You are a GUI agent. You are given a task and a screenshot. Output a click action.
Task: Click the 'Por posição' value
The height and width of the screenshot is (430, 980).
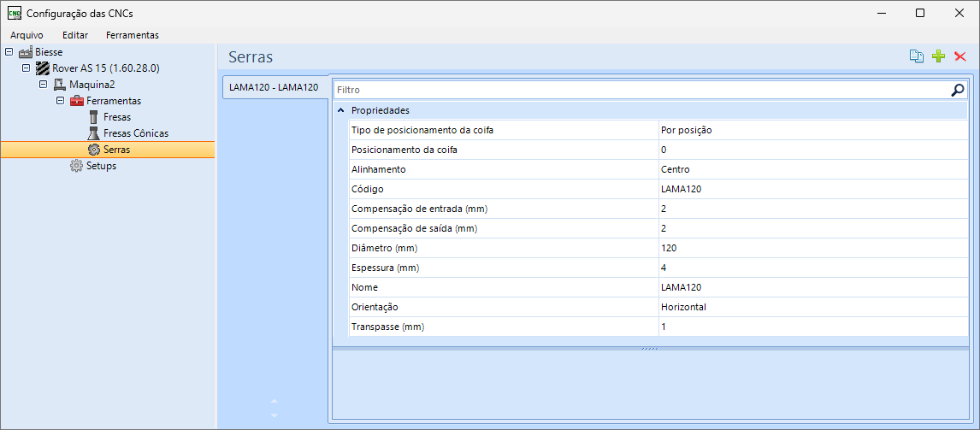point(686,130)
